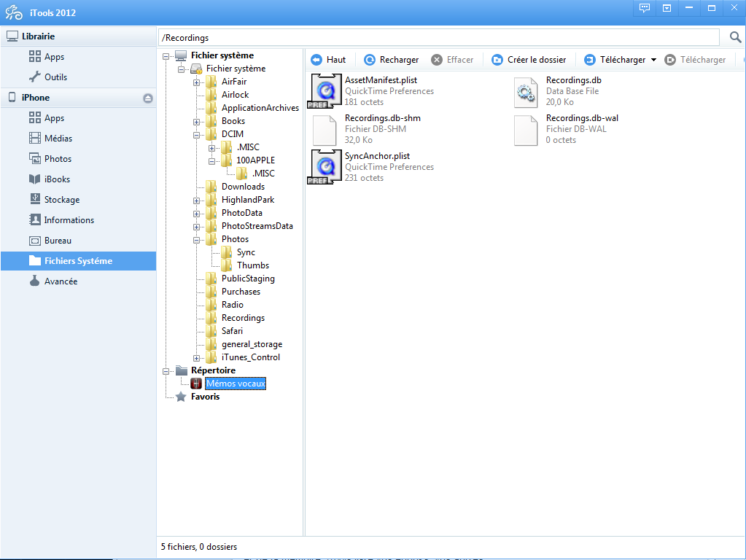
Task: Select the Downloads folder in tree
Action: tap(243, 187)
